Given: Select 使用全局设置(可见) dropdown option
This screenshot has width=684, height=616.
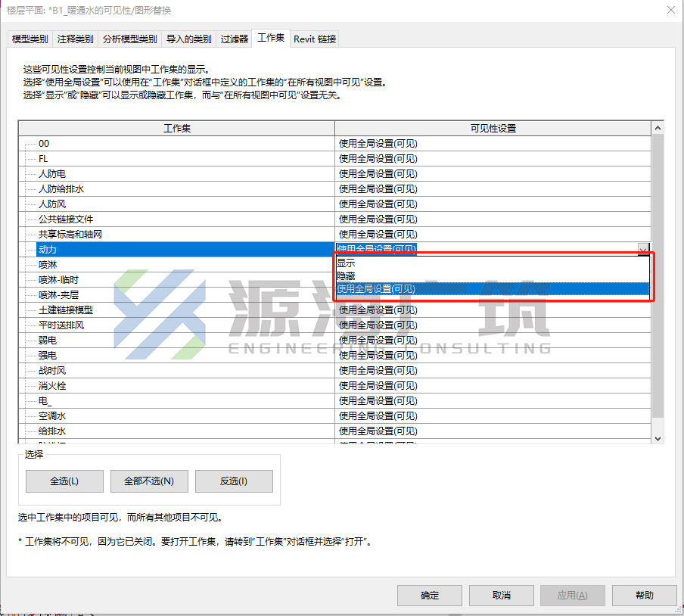Looking at the screenshot, I should tap(493, 289).
